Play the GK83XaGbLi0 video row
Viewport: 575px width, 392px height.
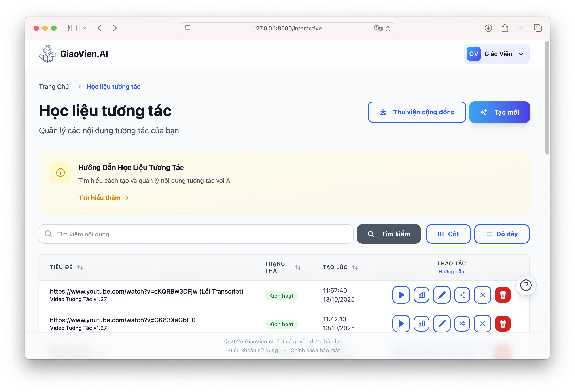tap(401, 324)
